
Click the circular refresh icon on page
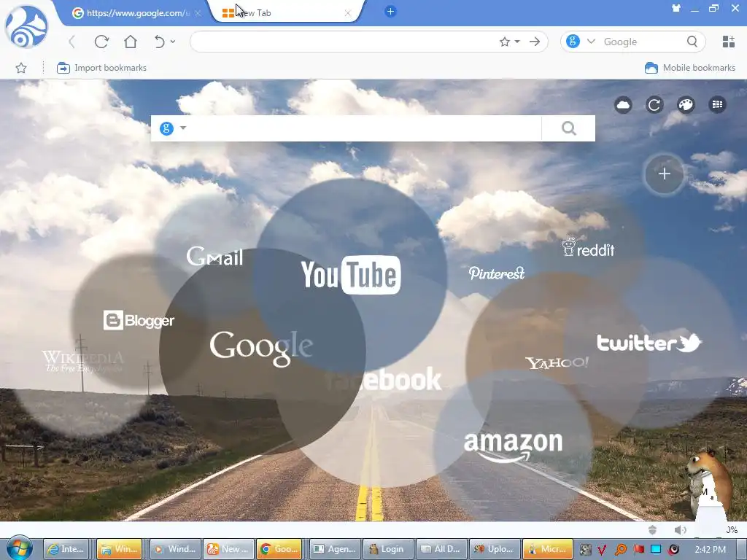[654, 105]
